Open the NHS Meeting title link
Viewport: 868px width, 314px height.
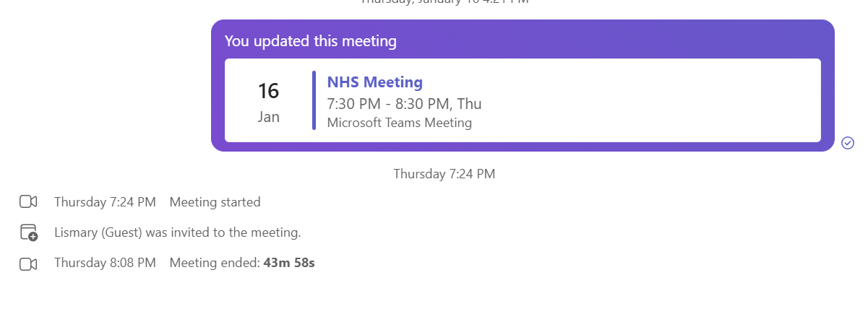point(374,82)
